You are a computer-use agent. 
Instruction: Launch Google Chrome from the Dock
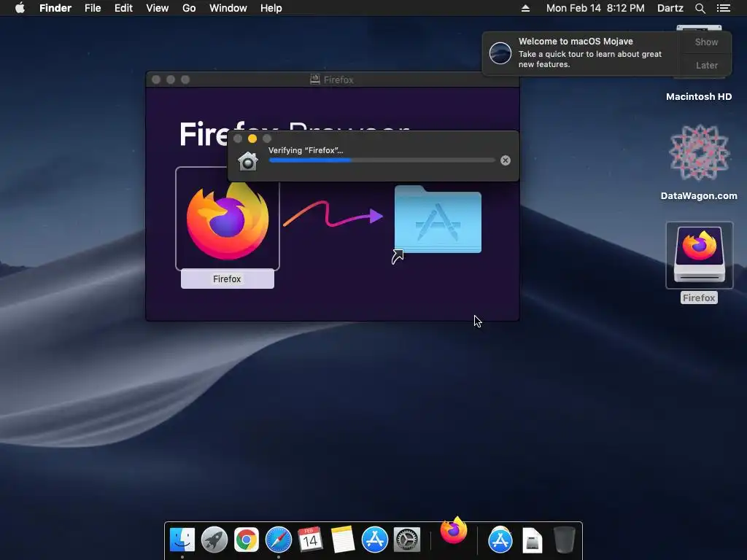247,540
